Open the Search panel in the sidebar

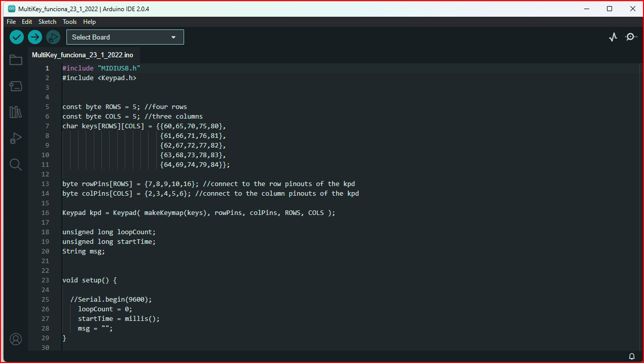(15, 164)
